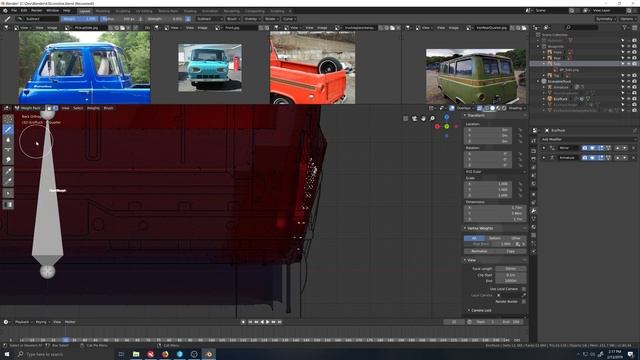The width and height of the screenshot is (640, 360).
Task: Open the Render menu
Action: (x=36, y=11)
